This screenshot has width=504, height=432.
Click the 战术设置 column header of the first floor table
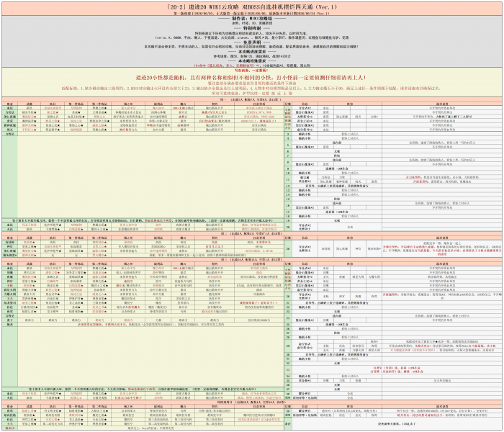pyautogui.click(x=442, y=104)
